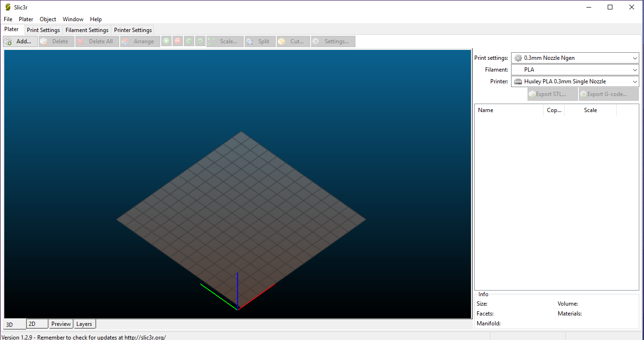
Task: Open the File menu
Action: [8, 19]
